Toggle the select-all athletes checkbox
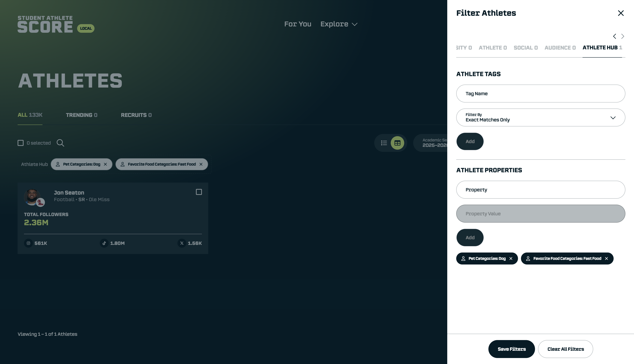The width and height of the screenshot is (634, 364). point(21,143)
